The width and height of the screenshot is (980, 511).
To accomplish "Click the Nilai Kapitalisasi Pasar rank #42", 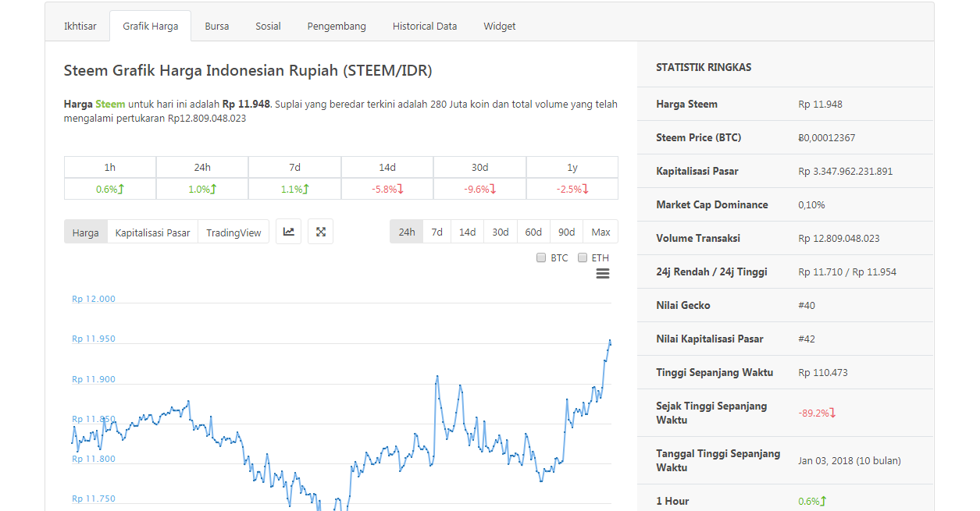I will tap(807, 339).
